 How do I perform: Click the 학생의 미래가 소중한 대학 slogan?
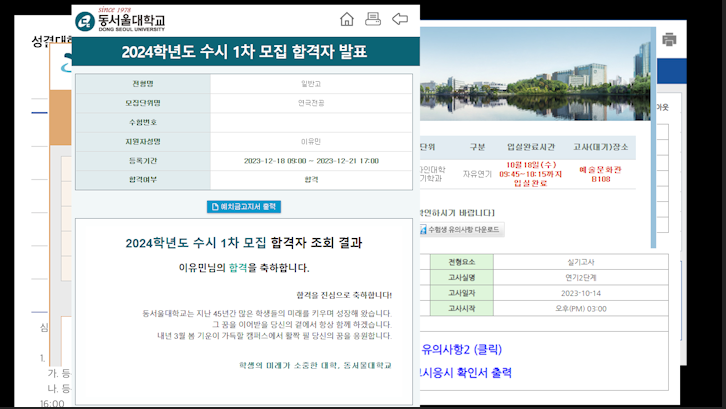click(x=315, y=365)
